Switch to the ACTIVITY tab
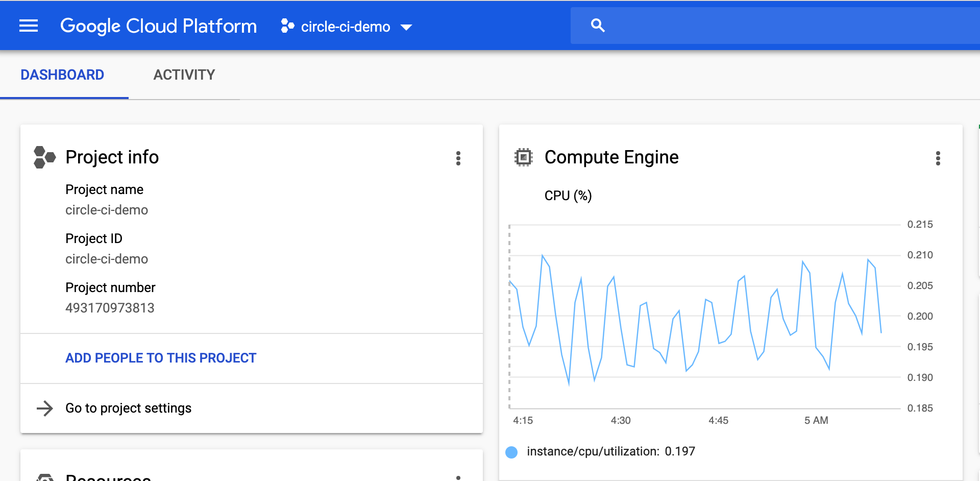Image resolution: width=980 pixels, height=481 pixels. (x=184, y=75)
